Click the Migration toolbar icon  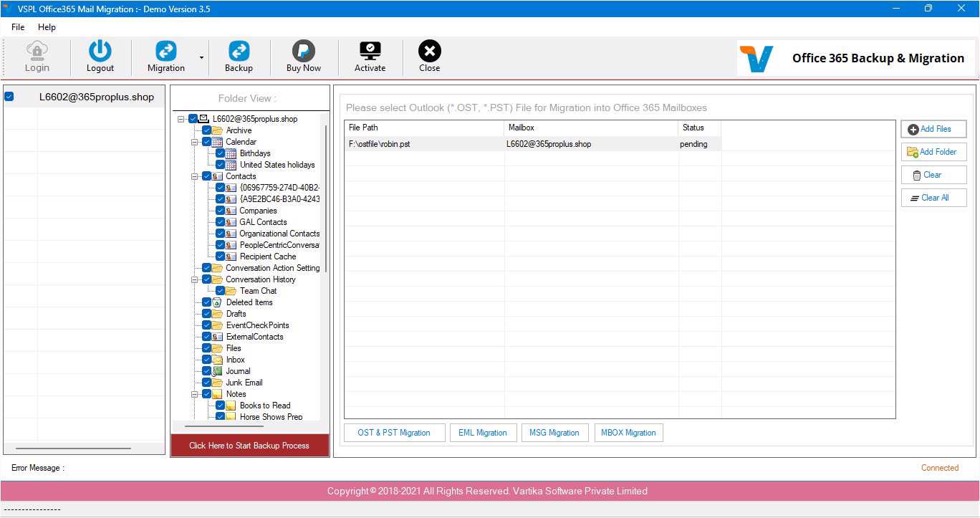point(166,50)
